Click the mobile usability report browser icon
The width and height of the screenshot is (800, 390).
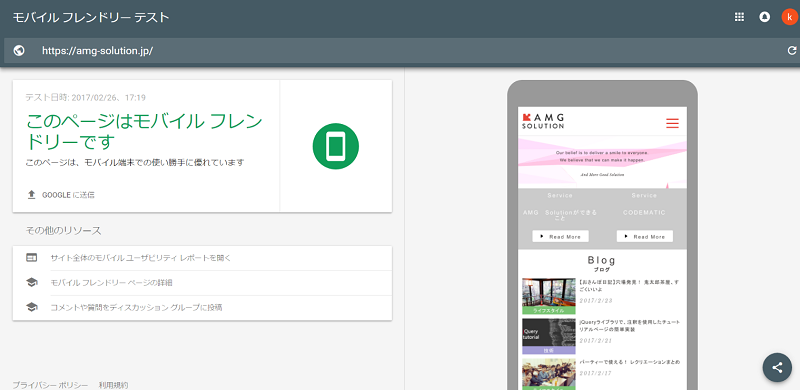(x=32, y=258)
